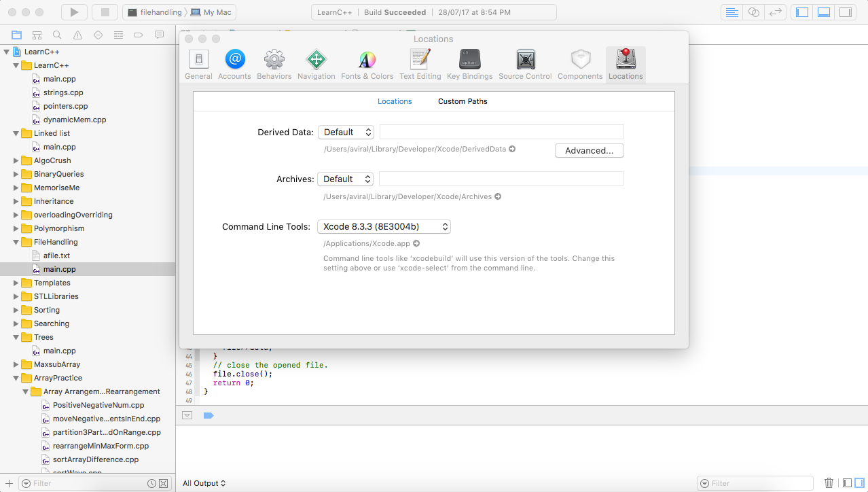Viewport: 868px width, 492px height.
Task: Stop the running build
Action: (x=105, y=12)
